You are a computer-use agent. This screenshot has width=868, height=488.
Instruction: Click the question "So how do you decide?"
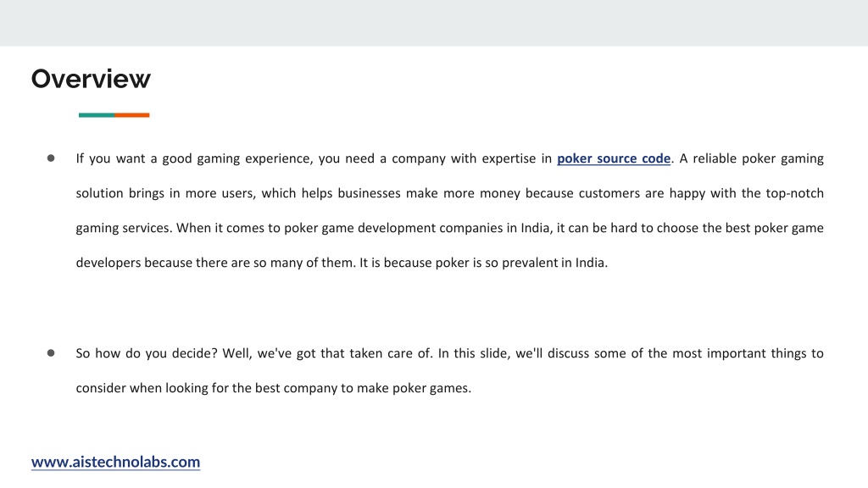tap(147, 353)
